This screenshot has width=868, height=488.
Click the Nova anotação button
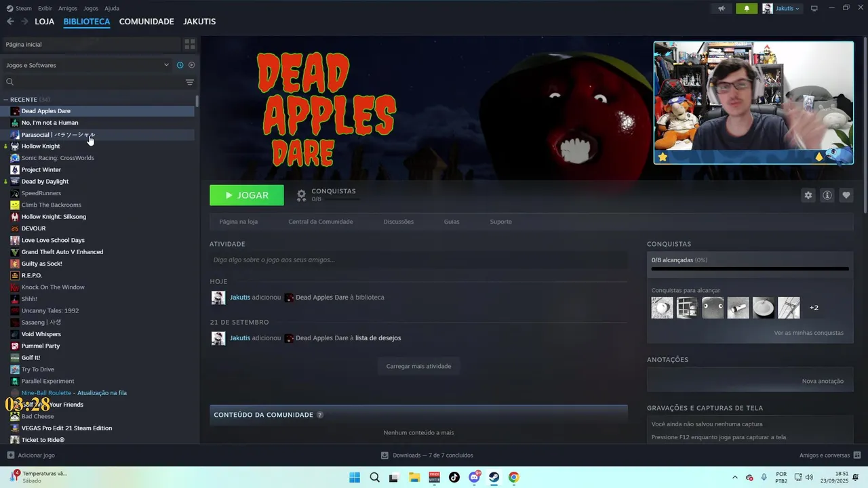(823, 381)
